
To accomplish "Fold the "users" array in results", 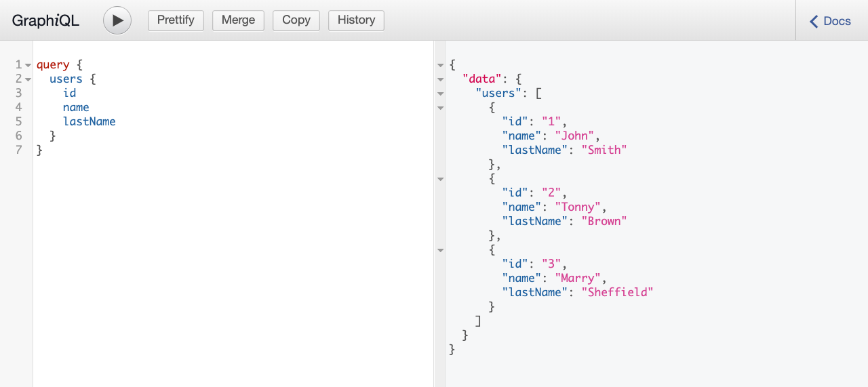I will tap(440, 94).
